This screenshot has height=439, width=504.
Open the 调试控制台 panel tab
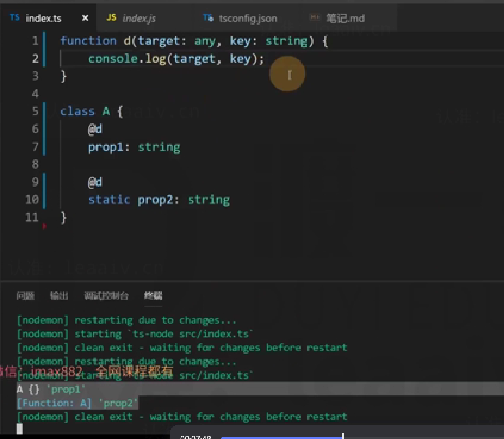[x=106, y=296]
